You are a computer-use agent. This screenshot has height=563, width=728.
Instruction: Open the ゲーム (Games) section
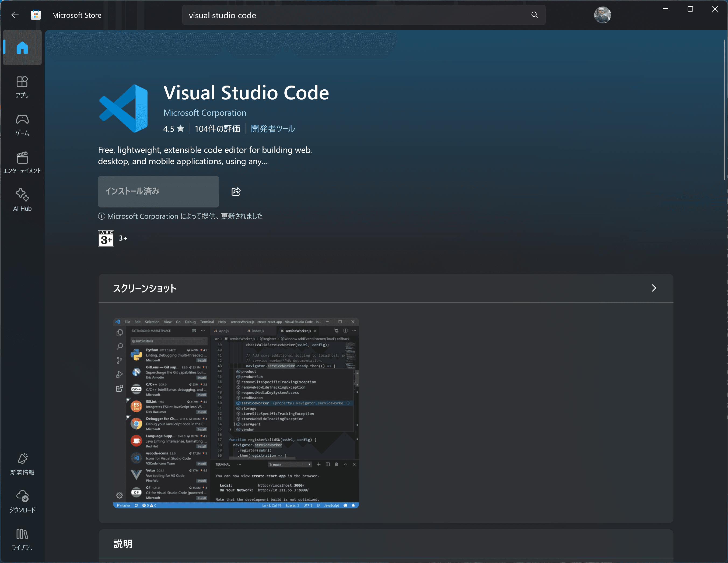click(x=22, y=125)
